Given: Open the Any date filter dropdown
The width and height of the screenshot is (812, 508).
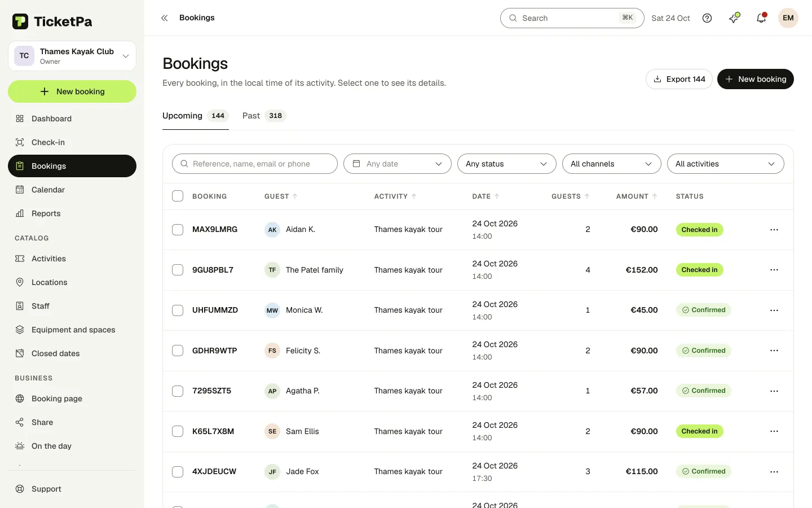Looking at the screenshot, I should 398,164.
